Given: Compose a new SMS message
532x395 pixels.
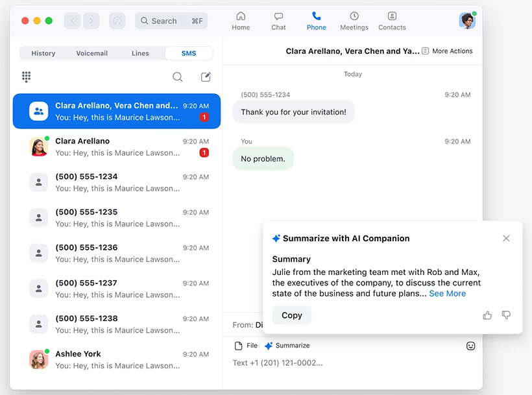Looking at the screenshot, I should point(206,77).
